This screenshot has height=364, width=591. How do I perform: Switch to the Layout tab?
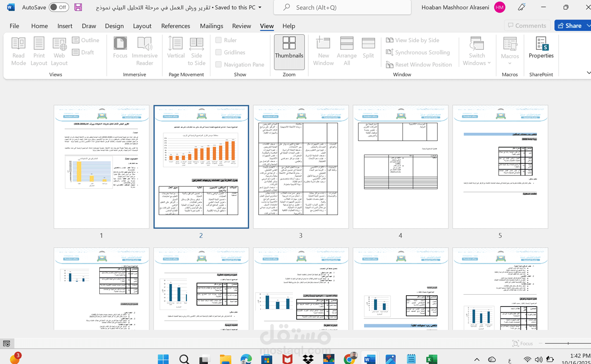tap(142, 26)
